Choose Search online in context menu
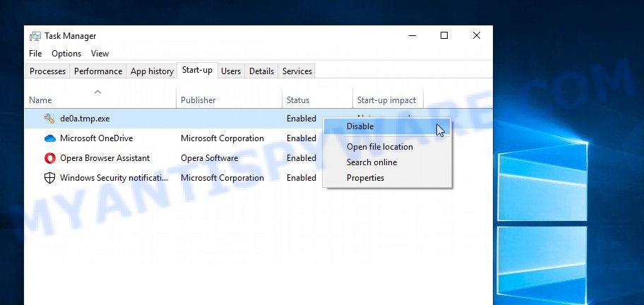Image resolution: width=644 pixels, height=305 pixels. tap(387, 162)
